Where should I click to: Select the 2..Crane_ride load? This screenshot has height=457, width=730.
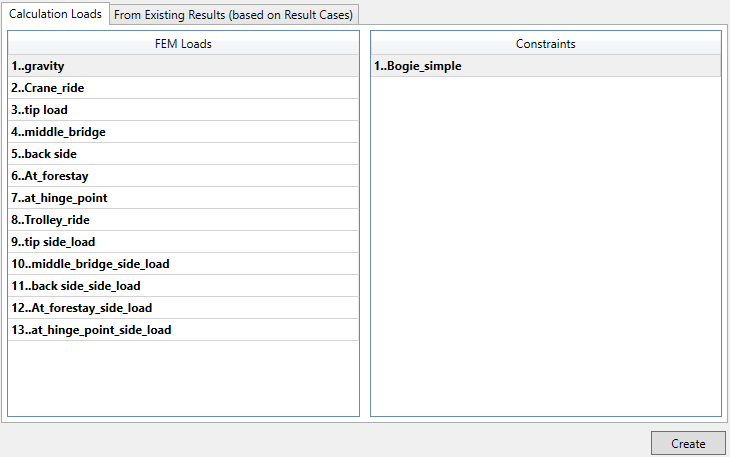coord(48,88)
